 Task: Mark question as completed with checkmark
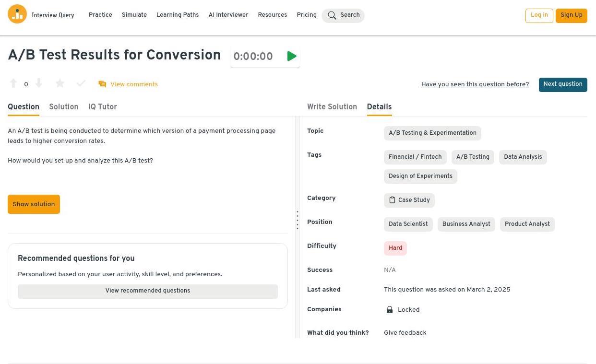81,84
